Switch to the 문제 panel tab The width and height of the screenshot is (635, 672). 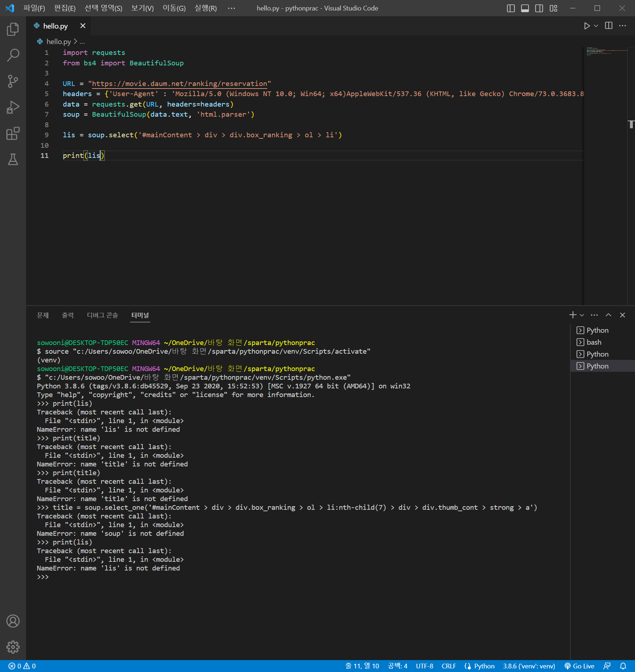(43, 315)
